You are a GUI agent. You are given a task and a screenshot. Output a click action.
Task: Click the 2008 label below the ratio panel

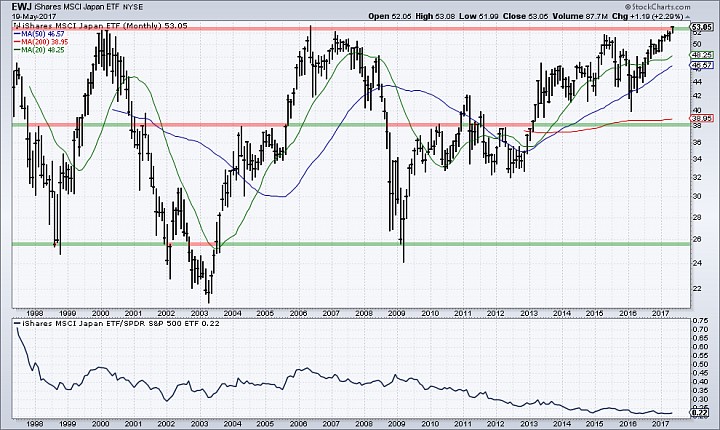(x=364, y=424)
